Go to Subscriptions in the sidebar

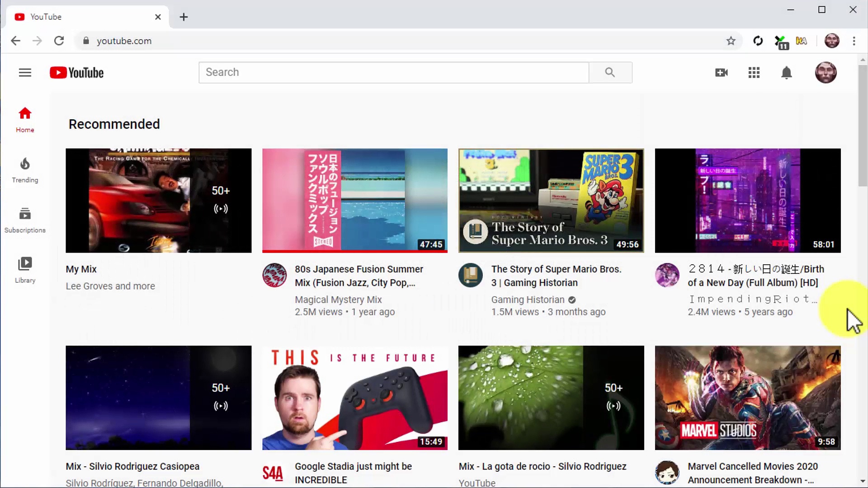[x=25, y=220]
